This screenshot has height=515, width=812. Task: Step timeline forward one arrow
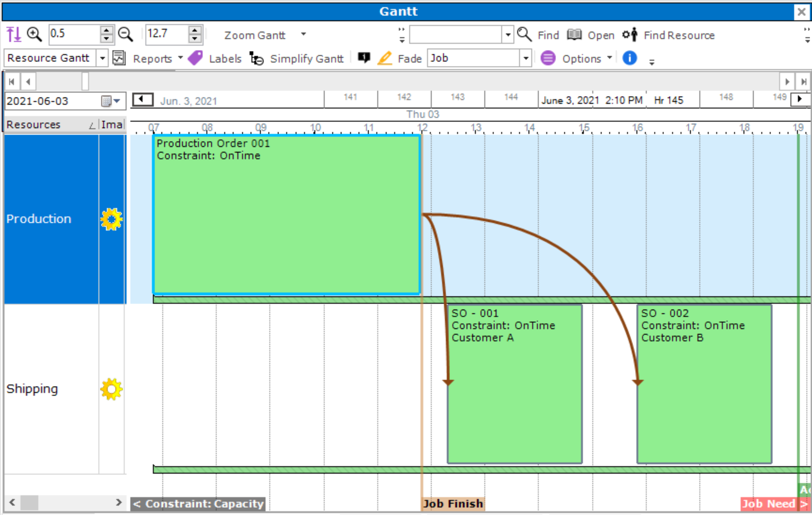coord(787,81)
